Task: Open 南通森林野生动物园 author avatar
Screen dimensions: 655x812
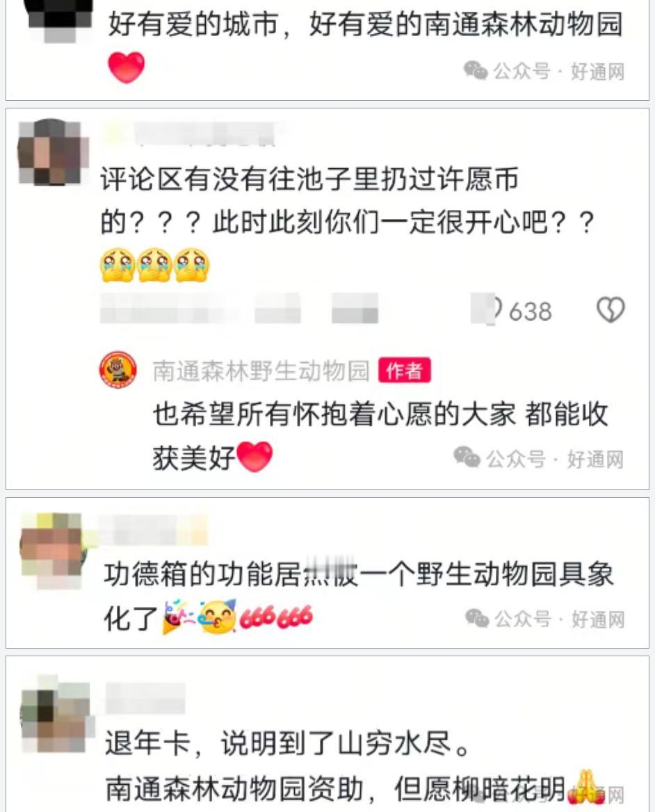Action: click(x=118, y=370)
